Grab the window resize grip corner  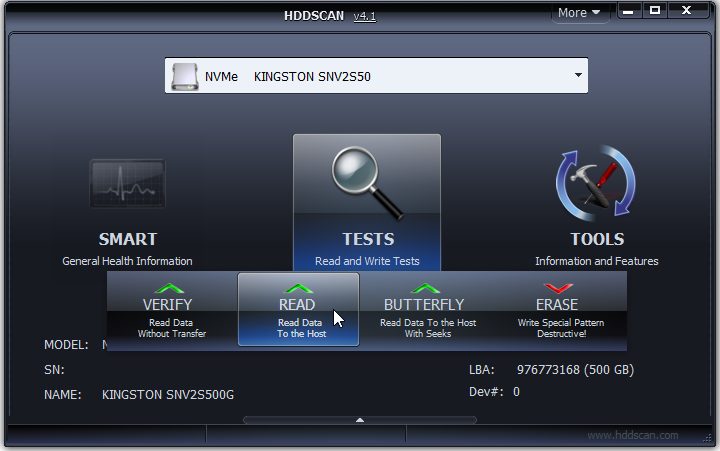tap(707, 439)
